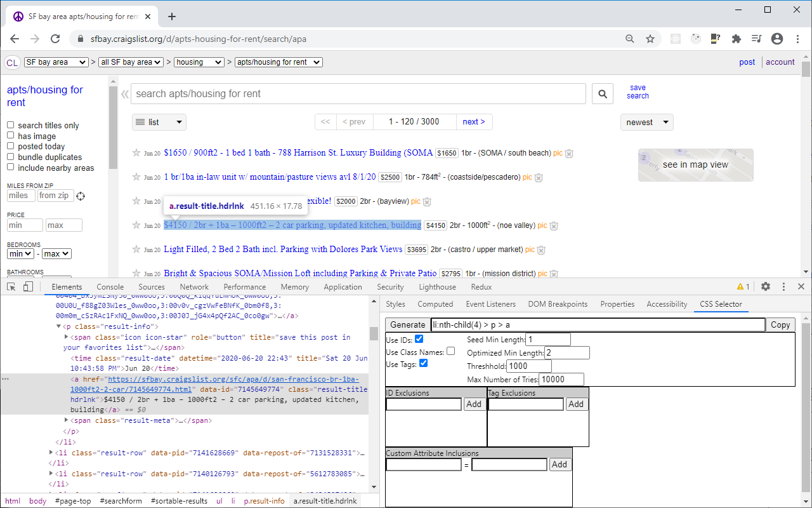Select a.result-title.hdrlnk in DOM breadcrumb
This screenshot has height=508, width=812.
click(325, 501)
